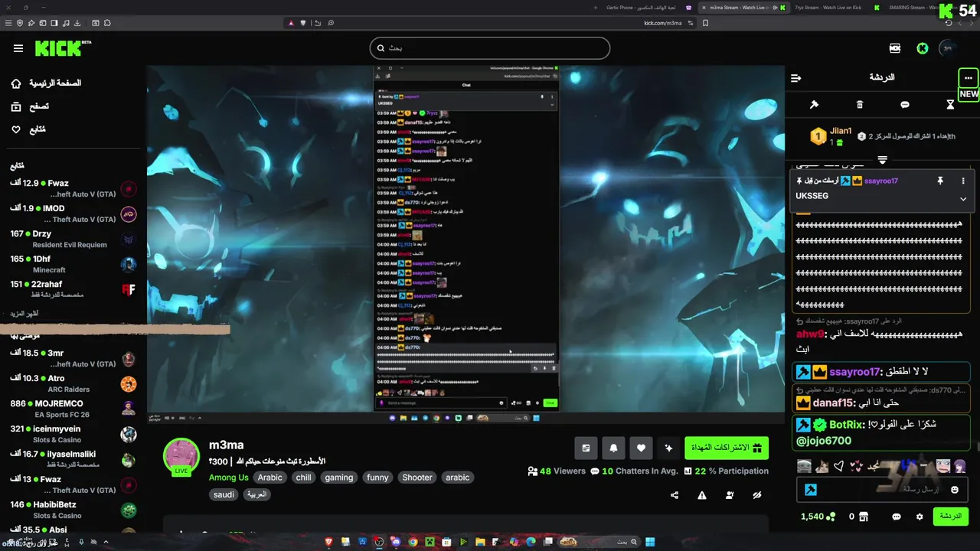Expand gift leaderboard handle below Jilan1

tap(882, 160)
